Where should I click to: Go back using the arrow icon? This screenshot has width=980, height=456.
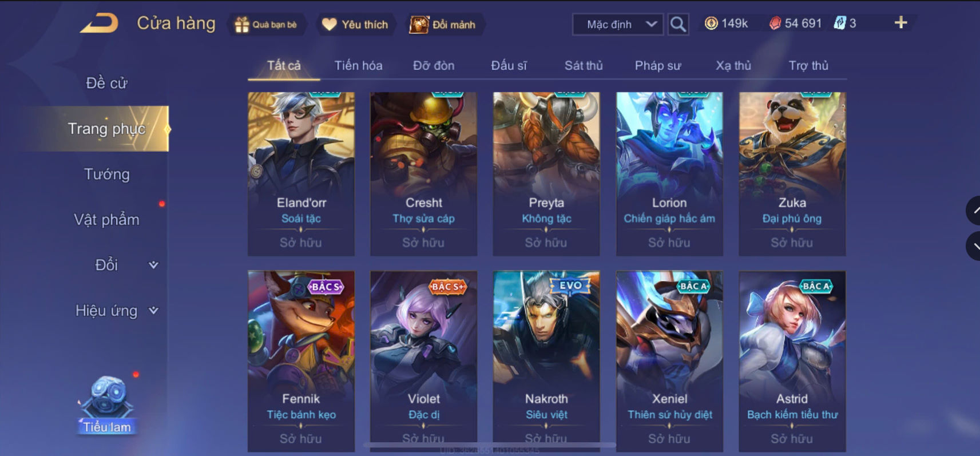click(98, 23)
